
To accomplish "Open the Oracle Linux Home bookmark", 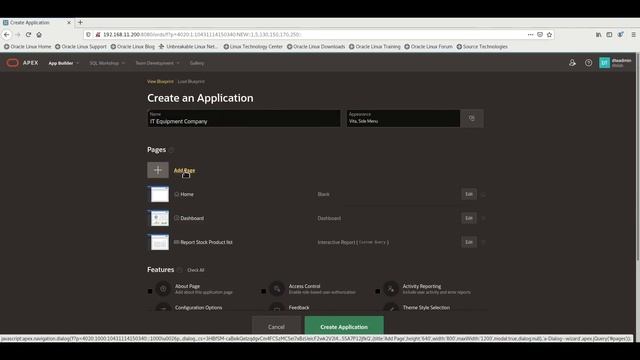I will (28, 47).
